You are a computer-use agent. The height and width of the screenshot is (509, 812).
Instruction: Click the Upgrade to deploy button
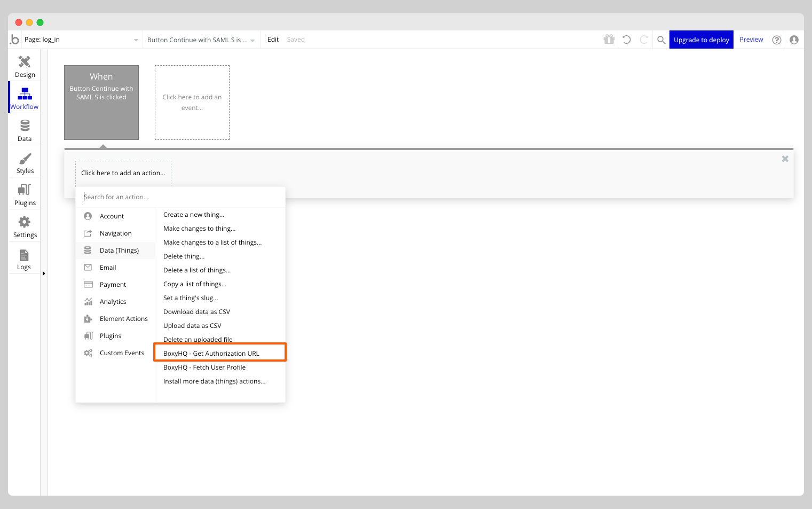coord(701,39)
